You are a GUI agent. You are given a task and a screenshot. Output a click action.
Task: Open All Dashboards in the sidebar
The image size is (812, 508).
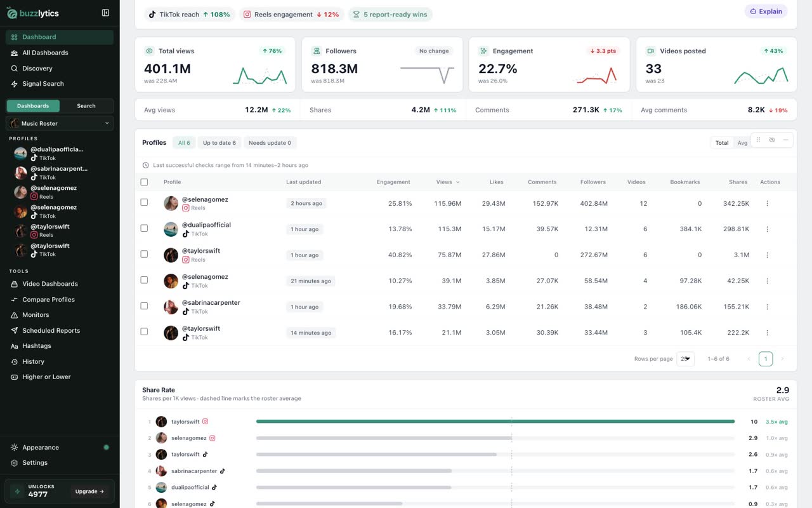[x=60, y=53]
